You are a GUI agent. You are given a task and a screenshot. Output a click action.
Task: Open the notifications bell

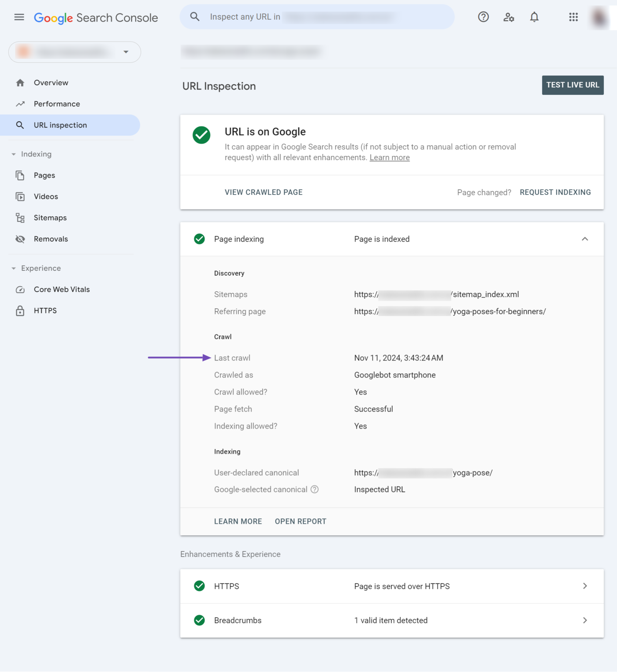click(534, 17)
